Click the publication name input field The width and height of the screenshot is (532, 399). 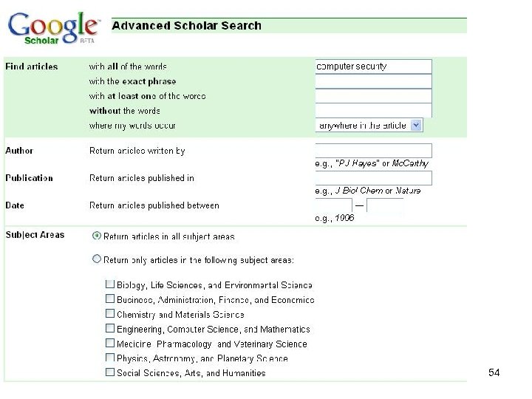point(373,178)
